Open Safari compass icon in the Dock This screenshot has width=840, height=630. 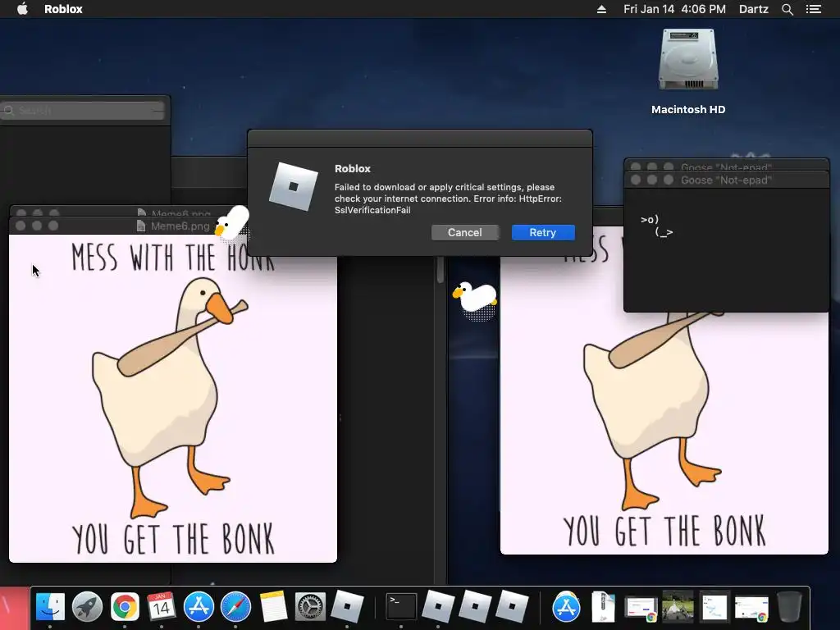[235, 607]
